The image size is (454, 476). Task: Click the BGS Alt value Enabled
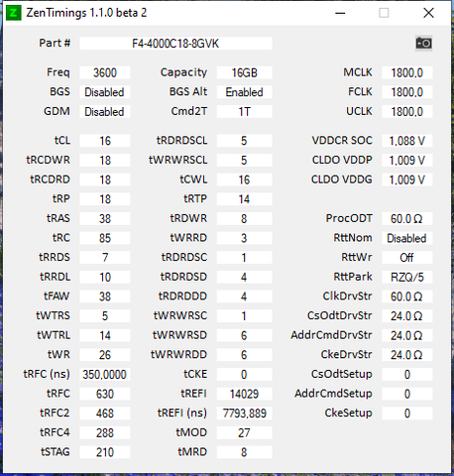coord(244,92)
